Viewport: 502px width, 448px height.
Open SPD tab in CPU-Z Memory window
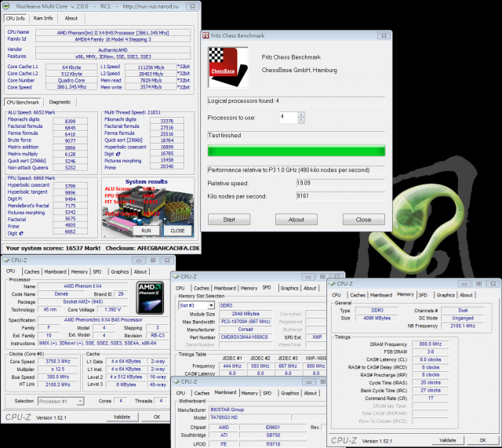[x=423, y=295]
